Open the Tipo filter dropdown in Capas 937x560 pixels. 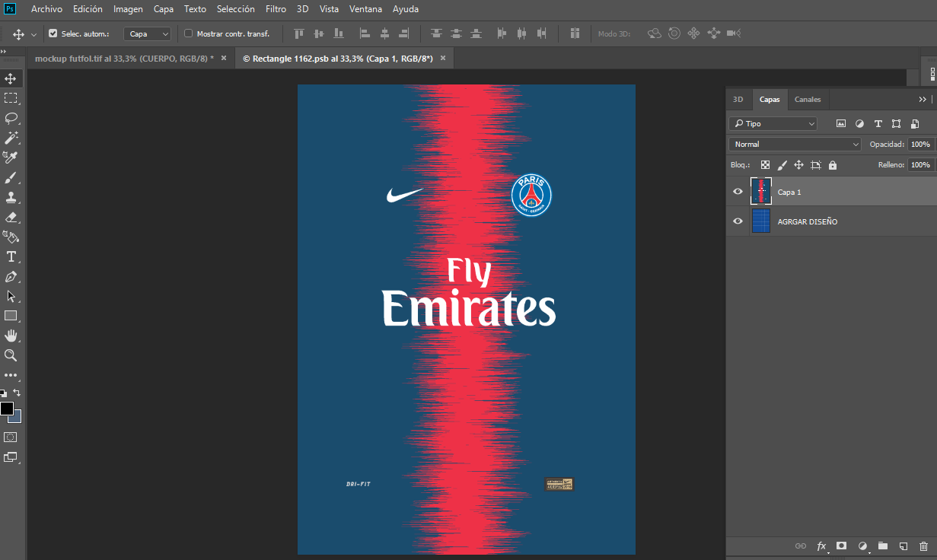[x=772, y=123]
